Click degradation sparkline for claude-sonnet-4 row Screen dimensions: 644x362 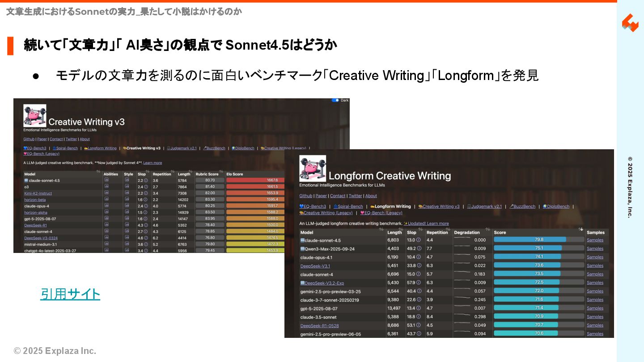point(462,272)
